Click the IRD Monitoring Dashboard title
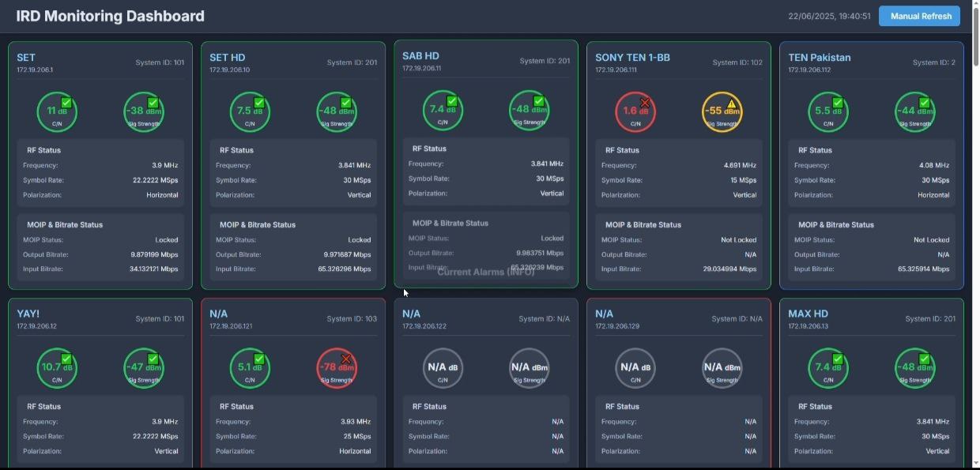The width and height of the screenshot is (980, 470). [x=110, y=16]
